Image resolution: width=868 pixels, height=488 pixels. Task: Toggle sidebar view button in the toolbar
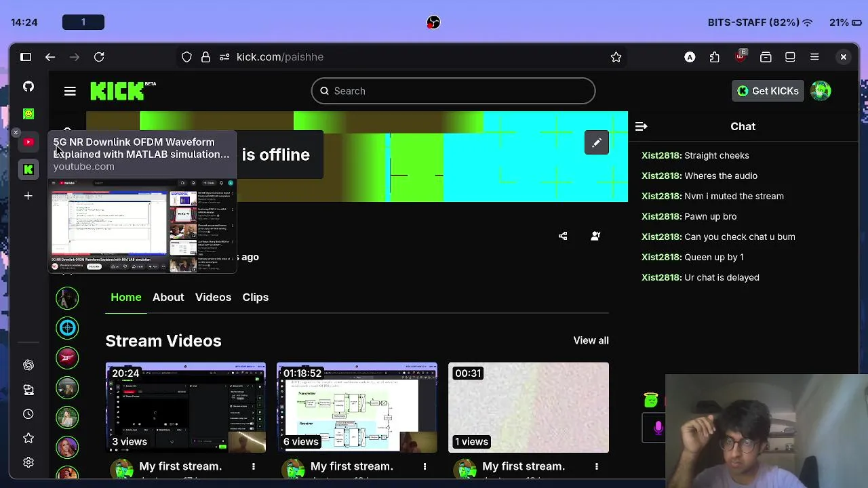click(x=790, y=57)
